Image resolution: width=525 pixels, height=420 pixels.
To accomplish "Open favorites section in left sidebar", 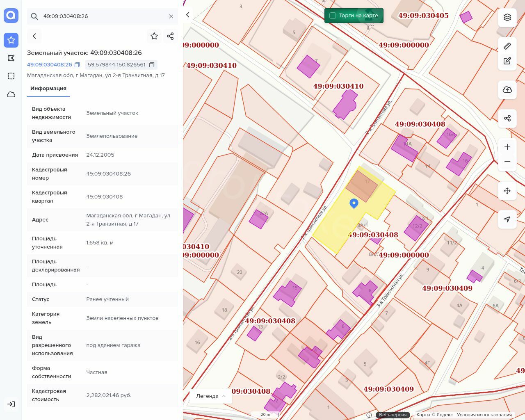I will tap(11, 40).
